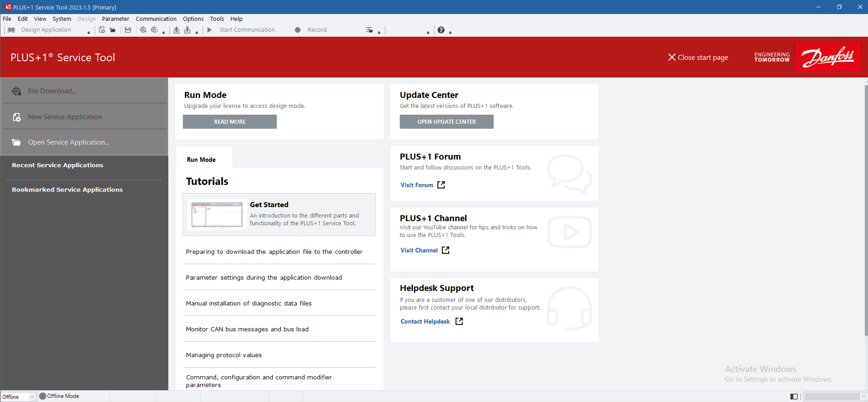The width and height of the screenshot is (868, 402).
Task: Open the Offline connection combo box
Action: (x=19, y=397)
